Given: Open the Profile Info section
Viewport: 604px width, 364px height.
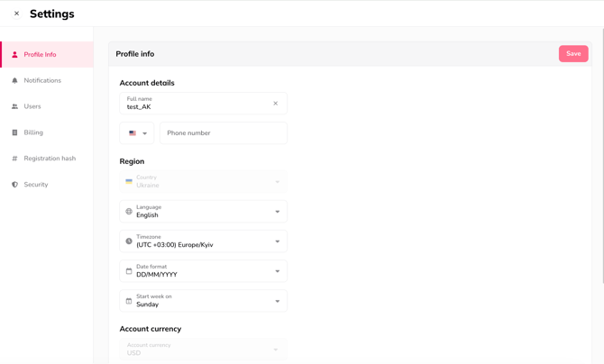Looking at the screenshot, I should (47, 55).
